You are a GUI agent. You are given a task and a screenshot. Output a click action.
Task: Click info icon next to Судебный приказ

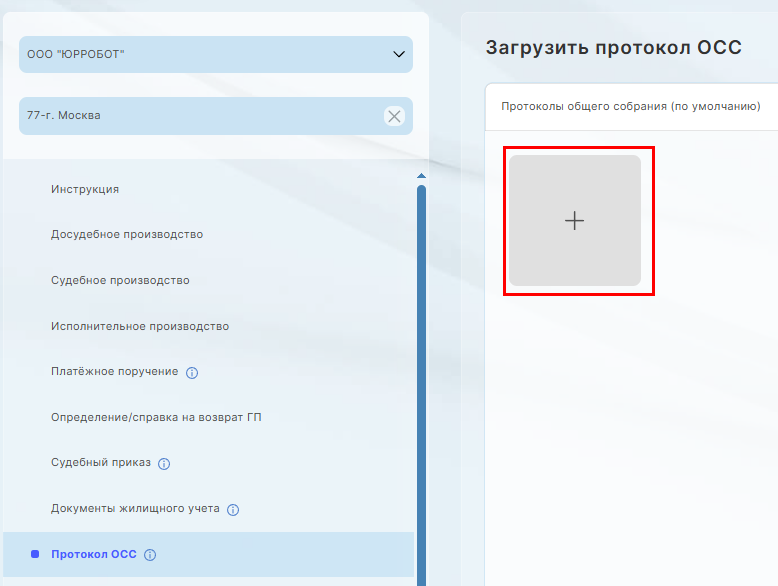pyautogui.click(x=164, y=464)
